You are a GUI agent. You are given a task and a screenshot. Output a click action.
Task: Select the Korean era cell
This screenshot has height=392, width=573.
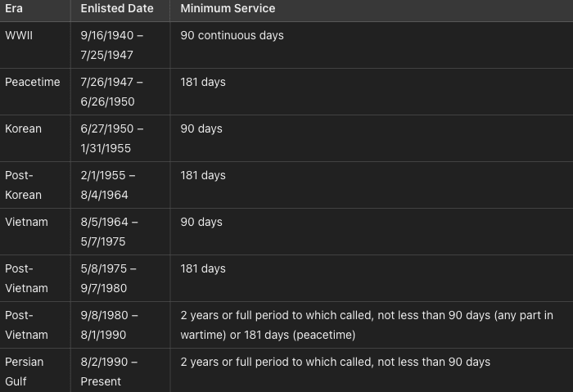tap(23, 129)
